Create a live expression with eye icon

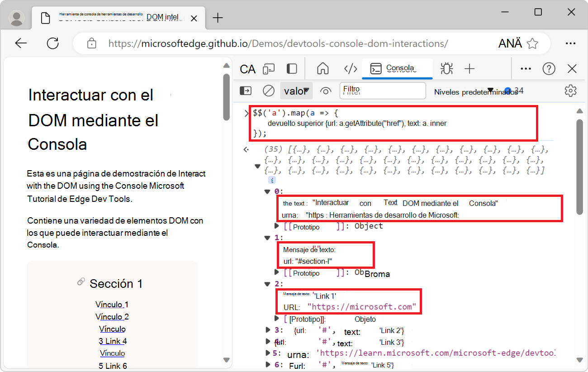[326, 91]
